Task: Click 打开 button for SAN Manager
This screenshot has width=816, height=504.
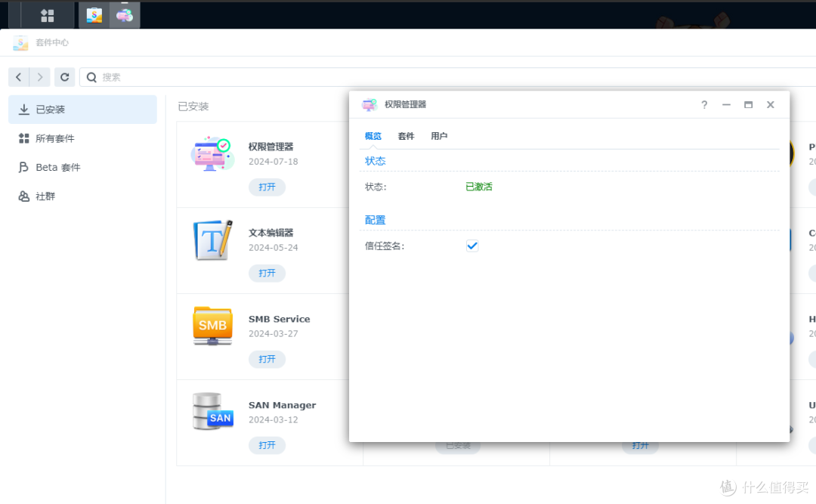Action: click(x=267, y=445)
